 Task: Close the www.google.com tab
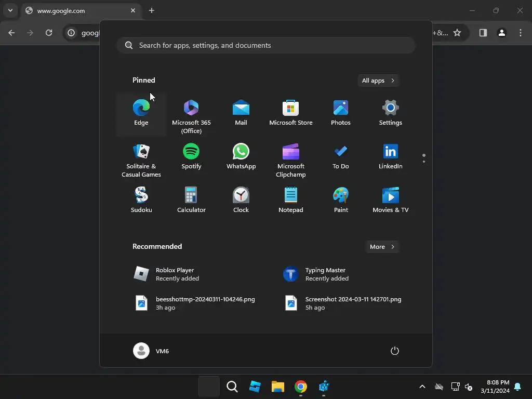(x=133, y=10)
